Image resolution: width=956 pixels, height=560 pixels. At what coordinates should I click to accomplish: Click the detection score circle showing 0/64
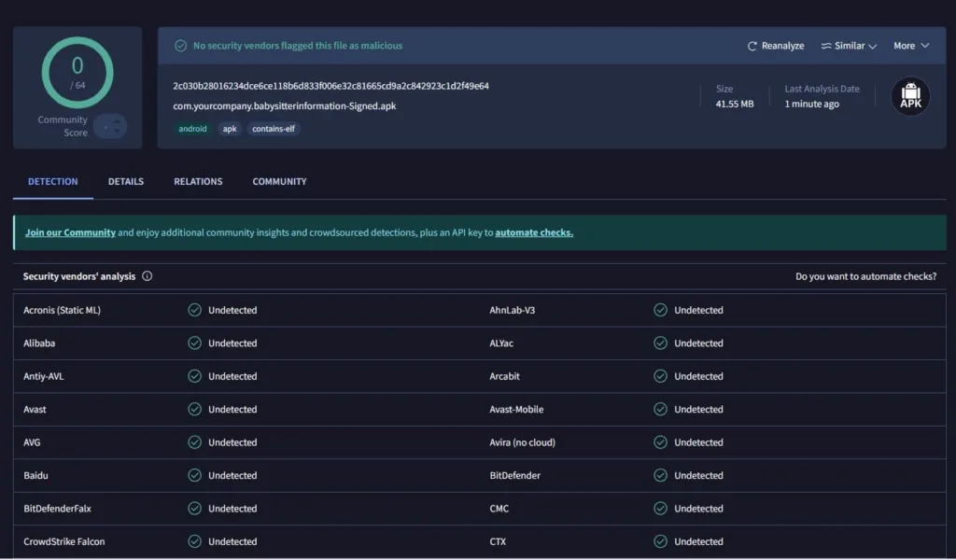(x=77, y=72)
